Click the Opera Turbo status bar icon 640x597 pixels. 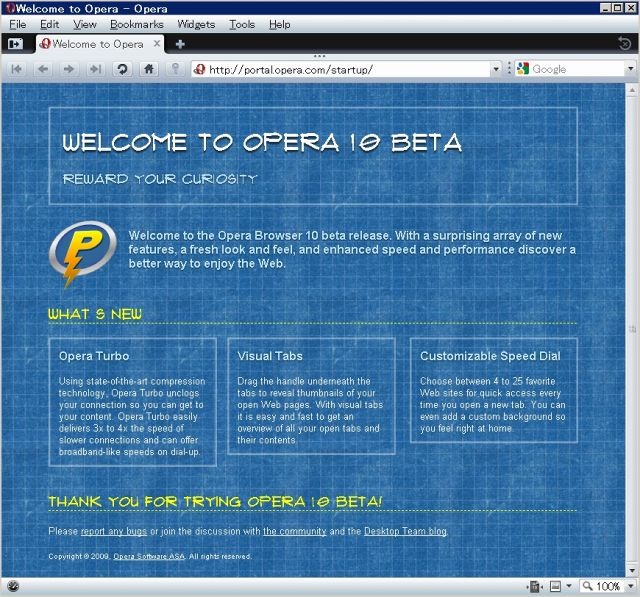pyautogui.click(x=13, y=587)
